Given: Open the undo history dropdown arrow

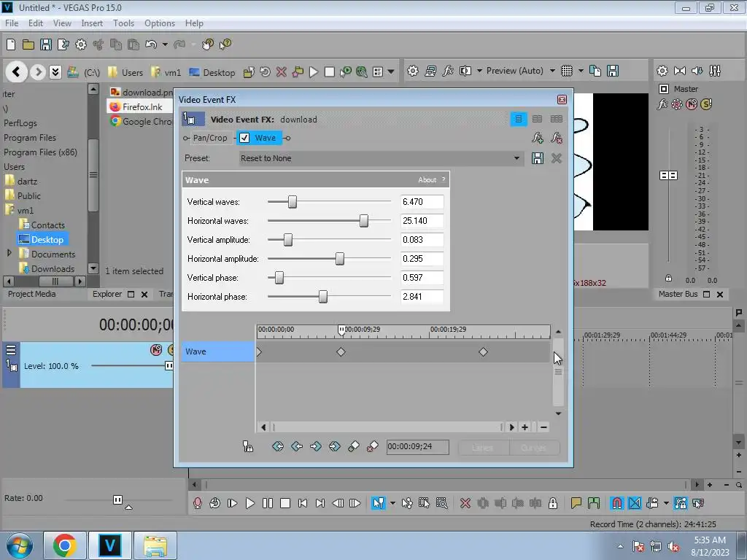Looking at the screenshot, I should coord(165,44).
